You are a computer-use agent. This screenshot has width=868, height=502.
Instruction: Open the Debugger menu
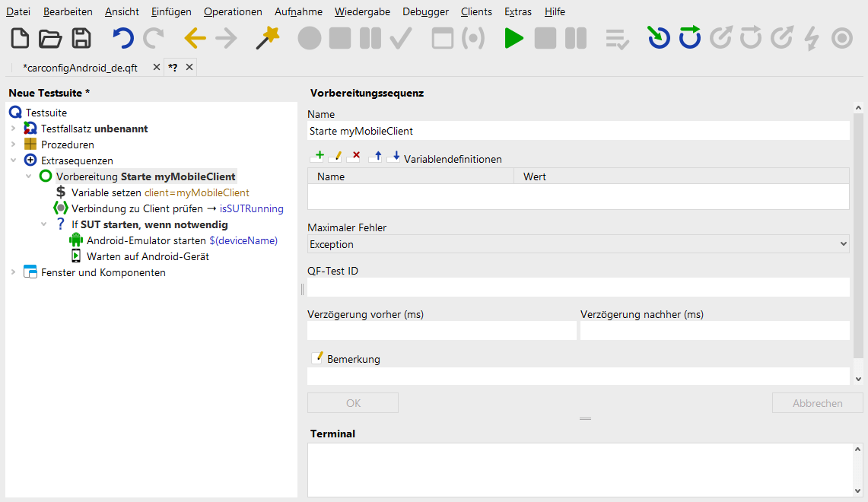(426, 11)
